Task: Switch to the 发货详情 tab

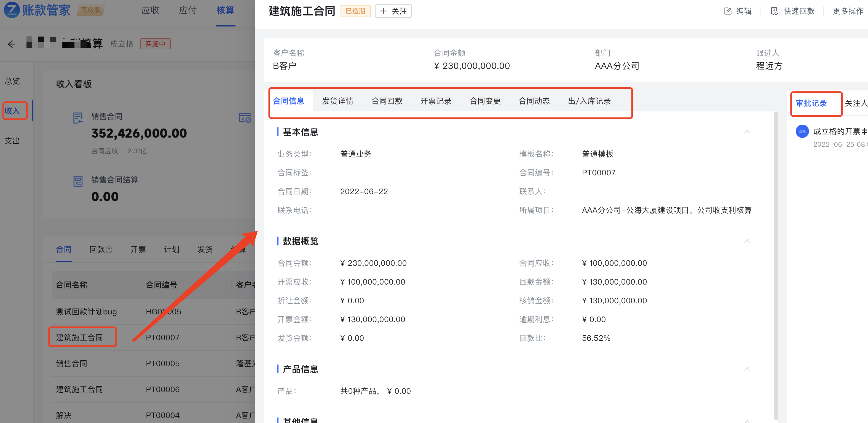Action: pyautogui.click(x=337, y=101)
